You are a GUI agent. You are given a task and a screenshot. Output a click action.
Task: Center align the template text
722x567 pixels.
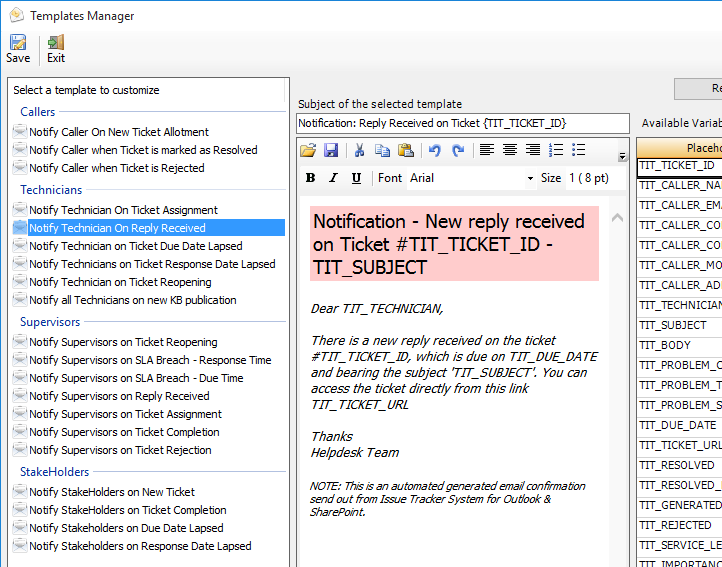pyautogui.click(x=510, y=150)
